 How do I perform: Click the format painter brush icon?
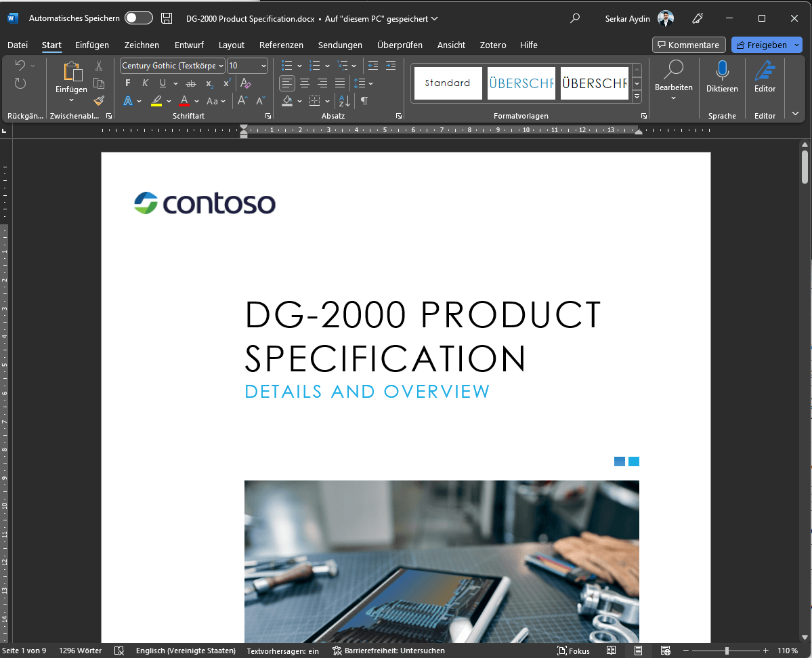pos(99,101)
